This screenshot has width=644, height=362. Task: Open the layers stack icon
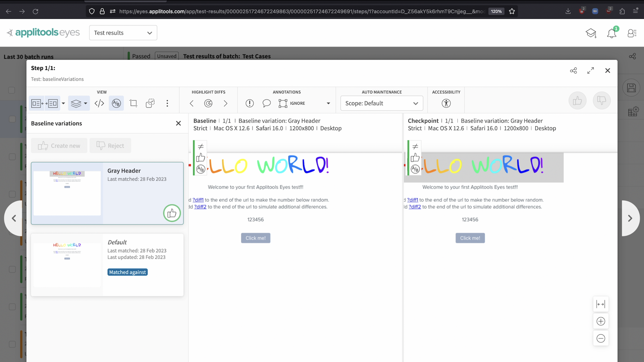click(76, 103)
